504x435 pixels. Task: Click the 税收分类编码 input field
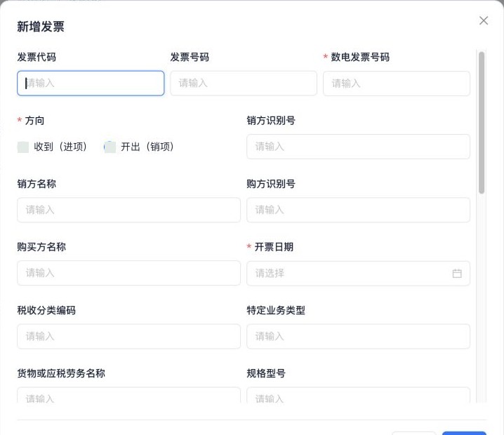[x=128, y=336]
